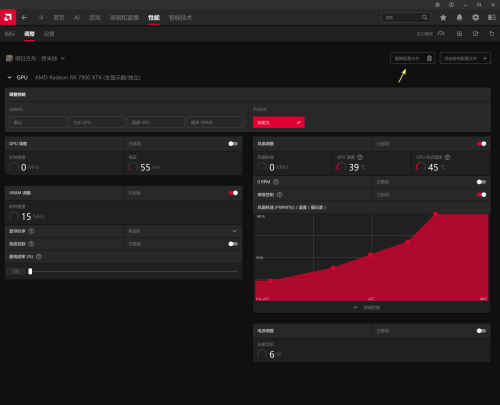Open the 设置 (Settings) sub-tab
Image resolution: width=500 pixels, height=405 pixels.
[x=49, y=34]
